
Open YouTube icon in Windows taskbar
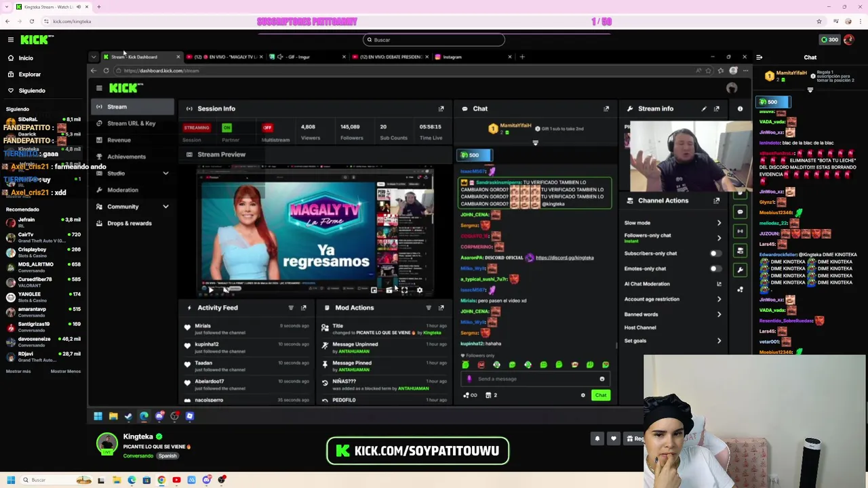tap(176, 480)
